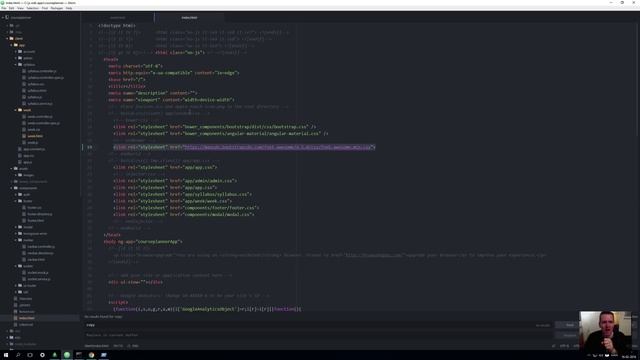Click the file icon beside app.css

[x=20, y=156]
